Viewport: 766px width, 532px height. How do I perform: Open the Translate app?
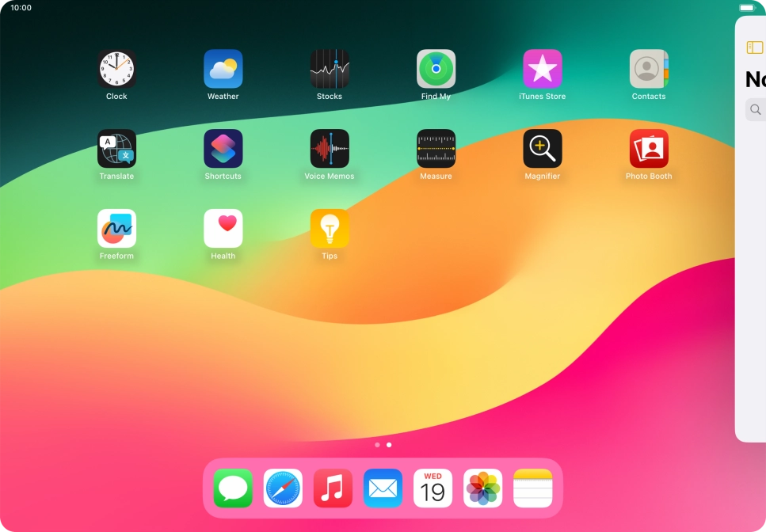click(116, 149)
